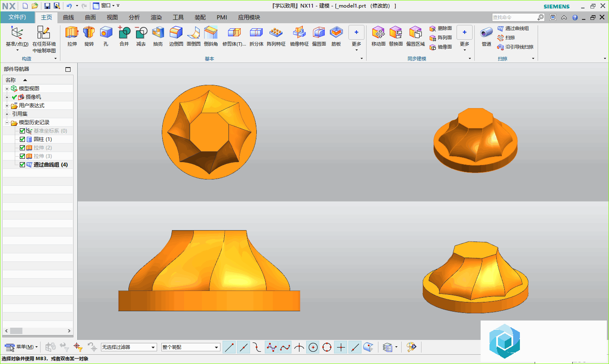The image size is (609, 364).
Task: Open the 菜单(M) button
Action: (x=21, y=347)
